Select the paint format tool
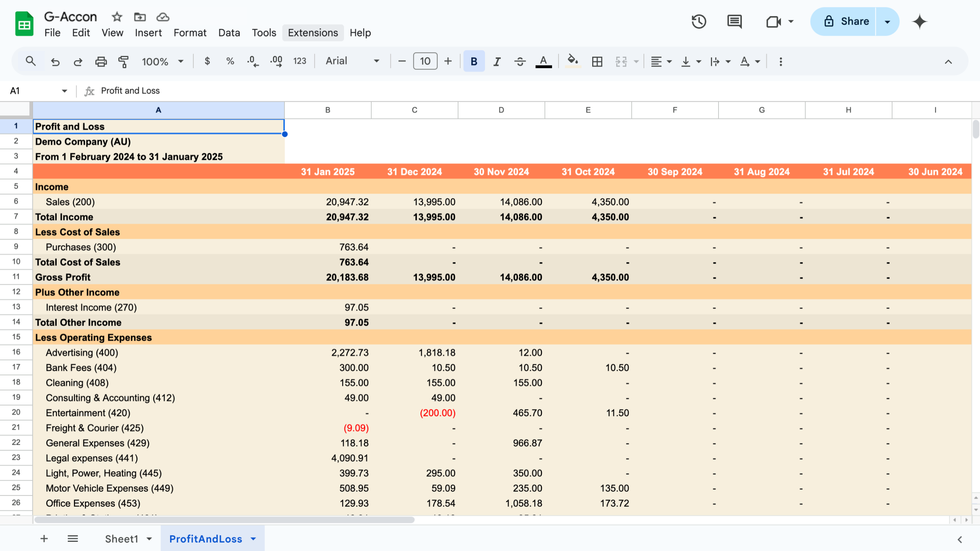The width and height of the screenshot is (980, 551). tap(123, 61)
